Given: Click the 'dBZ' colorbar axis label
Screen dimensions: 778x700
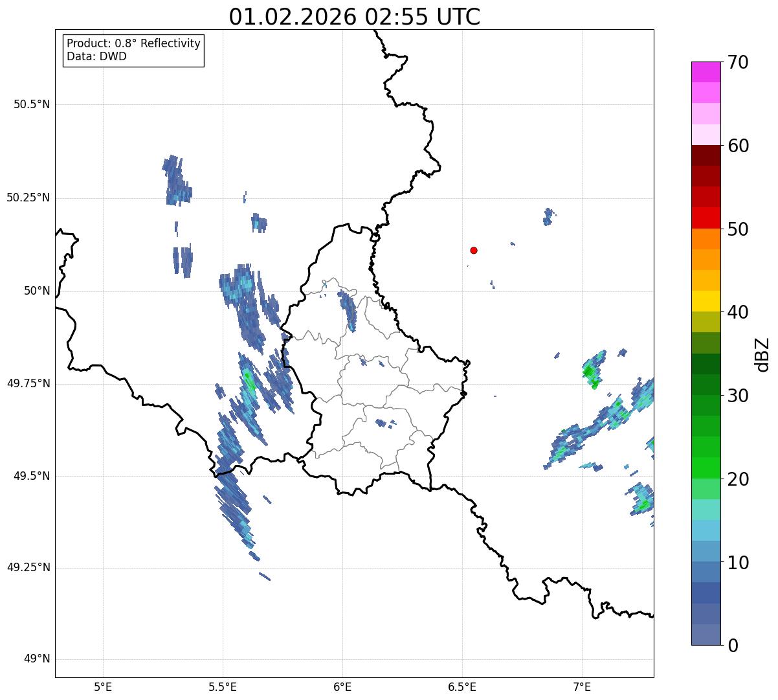Looking at the screenshot, I should click(762, 354).
